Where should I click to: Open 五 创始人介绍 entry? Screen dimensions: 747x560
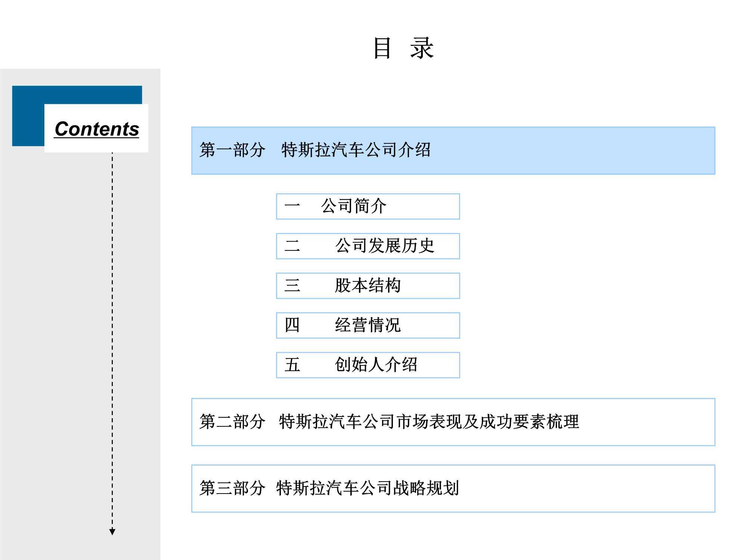tap(368, 365)
